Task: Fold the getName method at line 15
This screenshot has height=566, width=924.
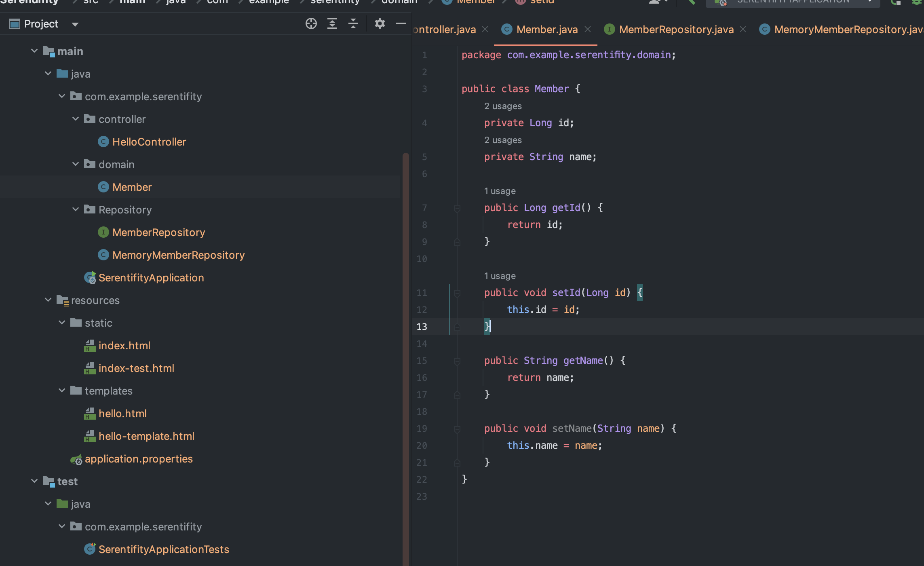Action: (x=457, y=361)
